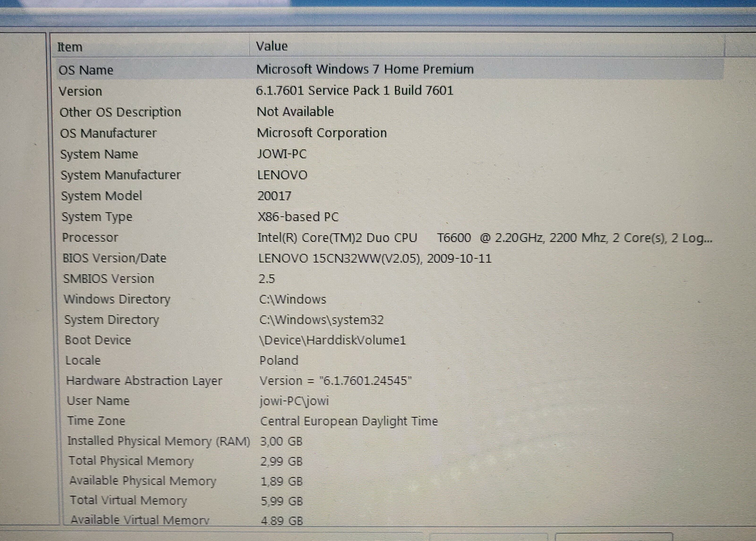756x541 pixels.
Task: Select 'LENOVO 15CN32WW(V2.05), 2009-10-11' value
Action: [375, 258]
